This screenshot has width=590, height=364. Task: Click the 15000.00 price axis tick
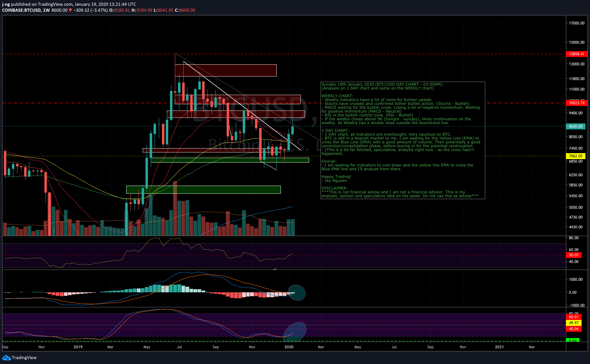(577, 42)
